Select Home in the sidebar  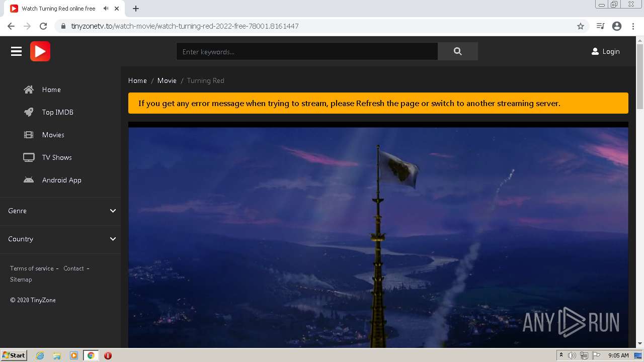(51, 89)
